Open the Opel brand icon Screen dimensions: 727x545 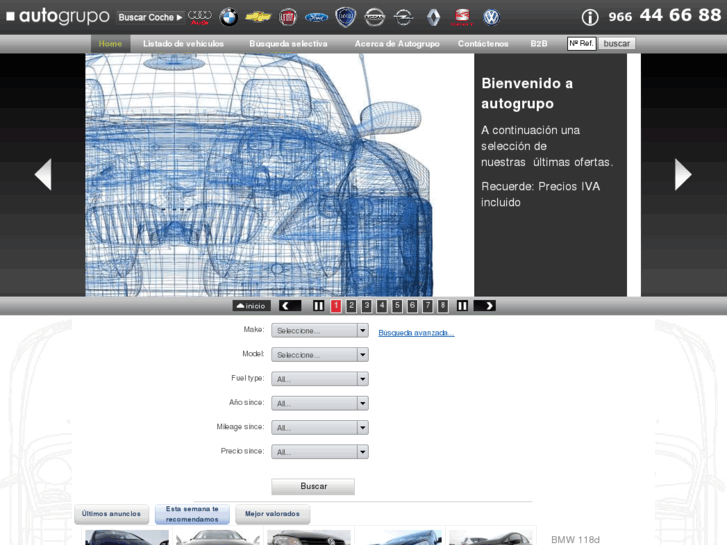404,17
